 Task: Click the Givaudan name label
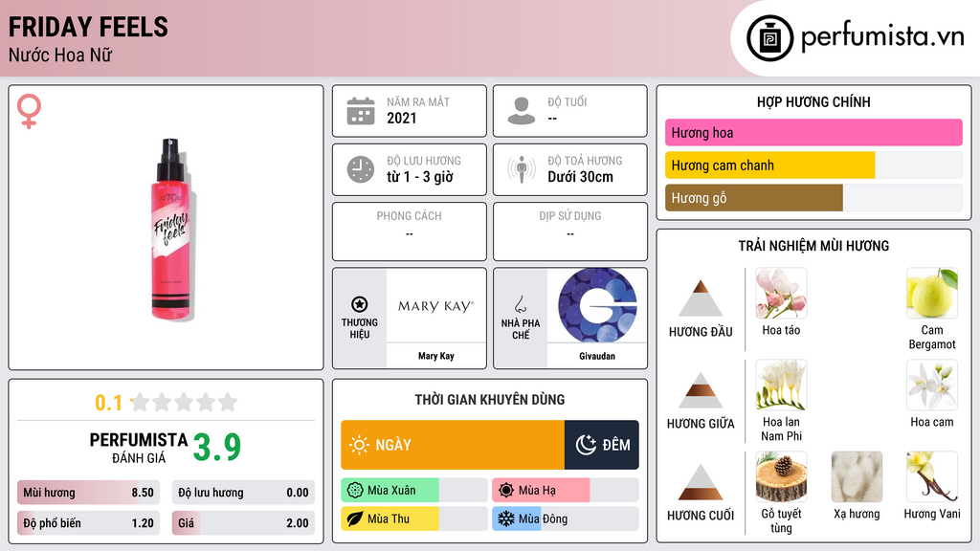[597, 356]
